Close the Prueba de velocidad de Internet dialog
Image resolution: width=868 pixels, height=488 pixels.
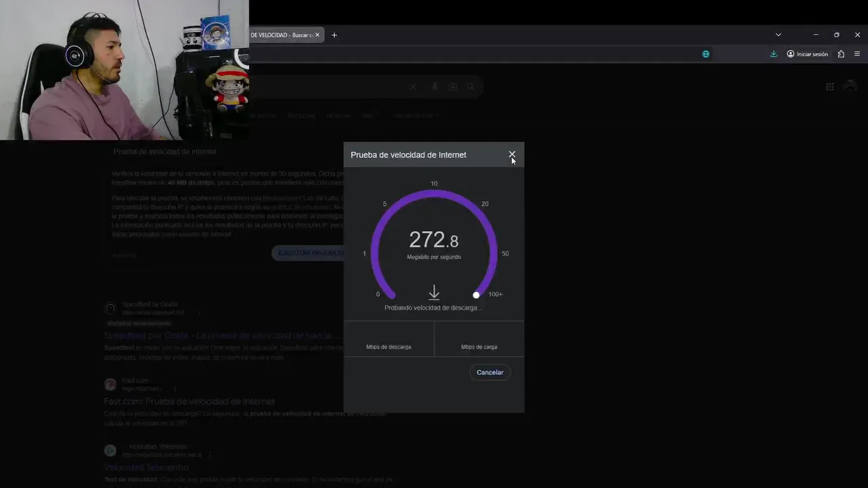(x=512, y=155)
